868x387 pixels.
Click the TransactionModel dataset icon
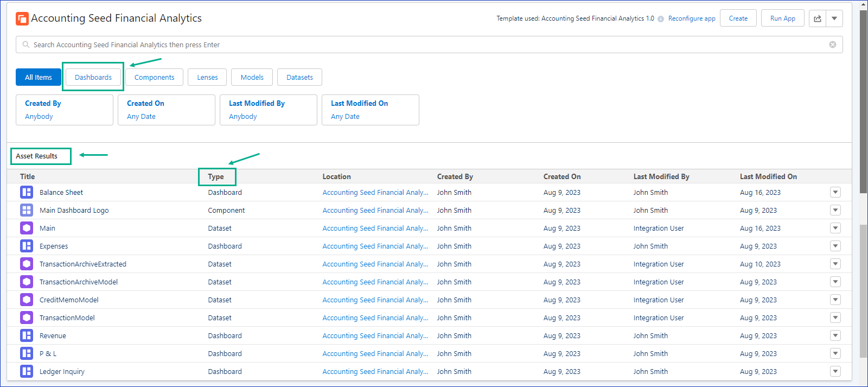[x=27, y=318]
